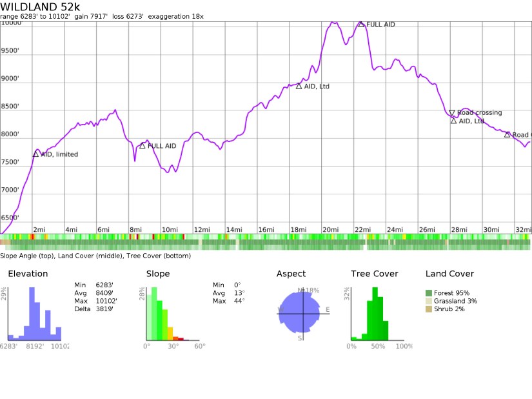
Task: Click the 20mi label on the distance axis
Action: (330, 229)
